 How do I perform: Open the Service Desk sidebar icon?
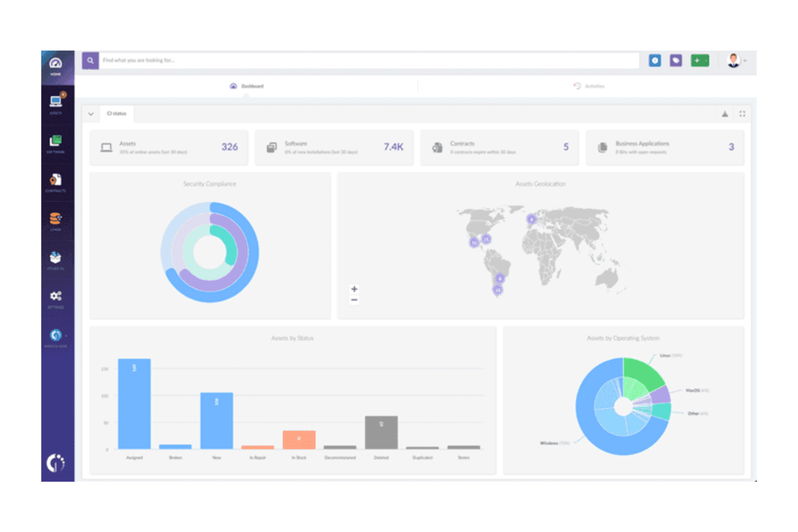(56, 337)
